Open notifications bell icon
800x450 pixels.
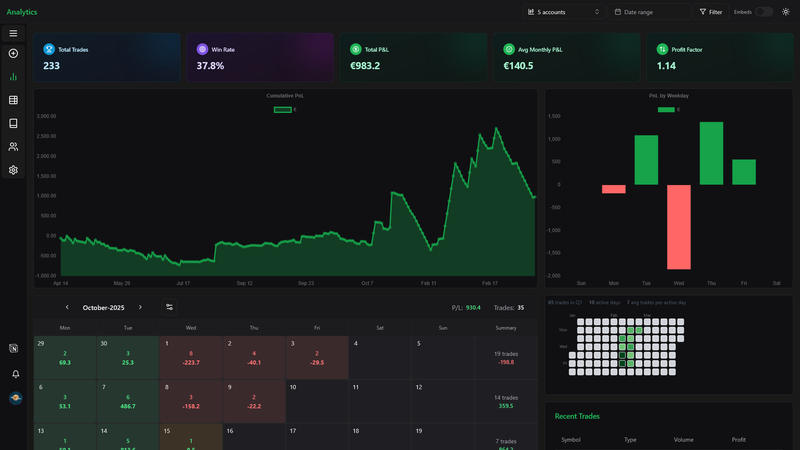tap(15, 374)
